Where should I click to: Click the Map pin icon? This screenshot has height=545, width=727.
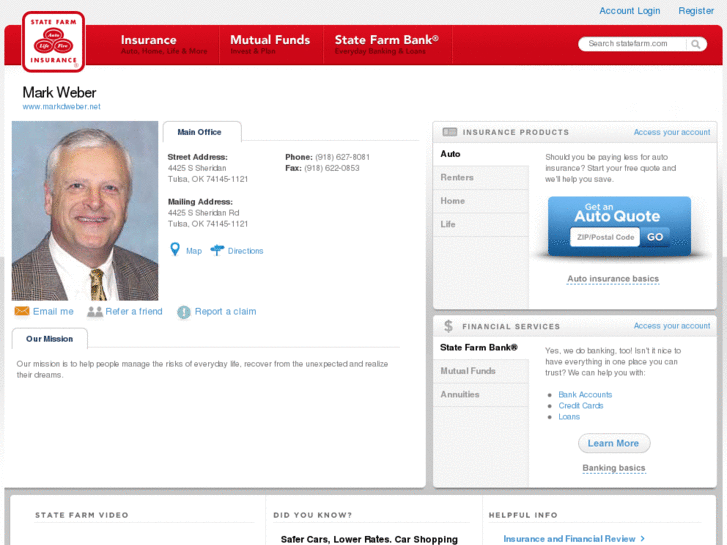pyautogui.click(x=175, y=250)
